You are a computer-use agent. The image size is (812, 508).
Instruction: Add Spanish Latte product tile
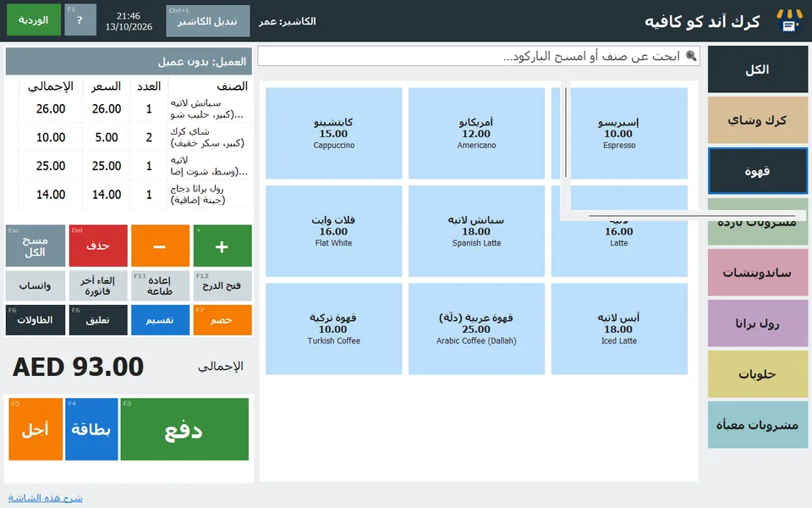(x=476, y=231)
